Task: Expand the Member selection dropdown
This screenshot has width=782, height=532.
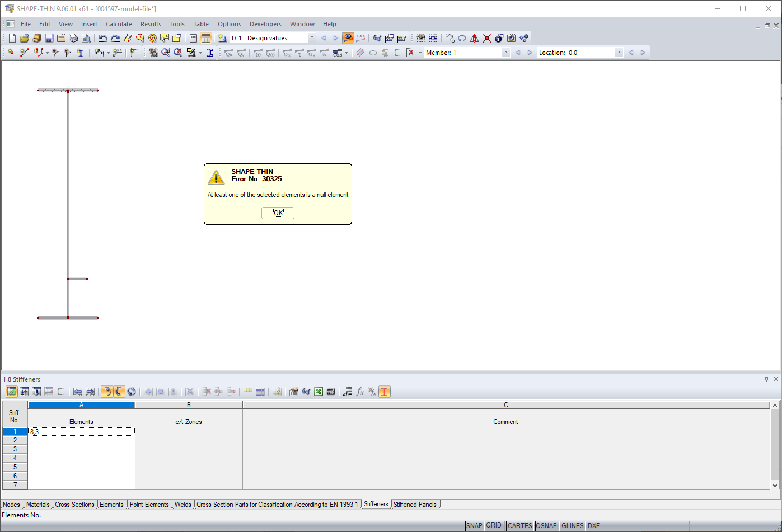Action: 506,52
